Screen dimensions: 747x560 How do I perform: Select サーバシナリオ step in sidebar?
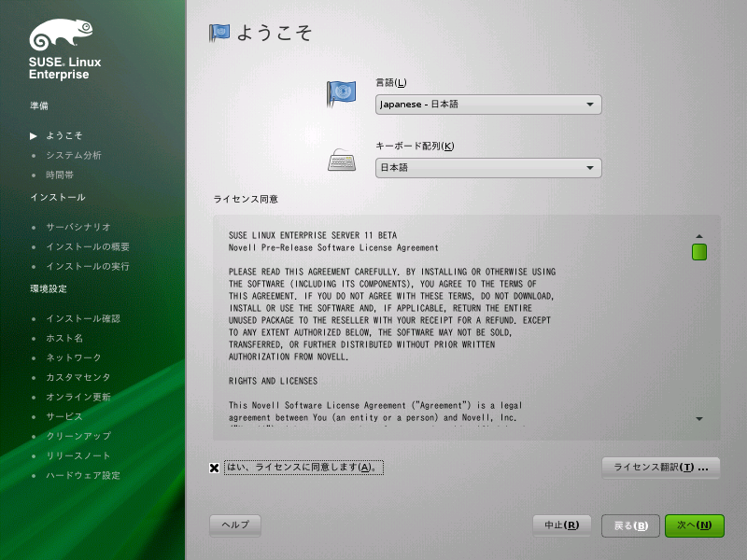(x=78, y=227)
